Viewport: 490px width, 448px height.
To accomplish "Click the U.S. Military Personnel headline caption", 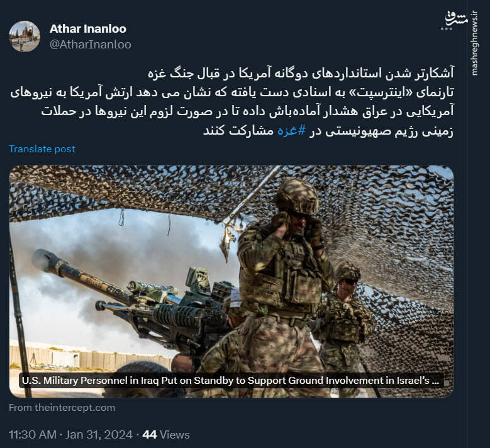I will [231, 381].
